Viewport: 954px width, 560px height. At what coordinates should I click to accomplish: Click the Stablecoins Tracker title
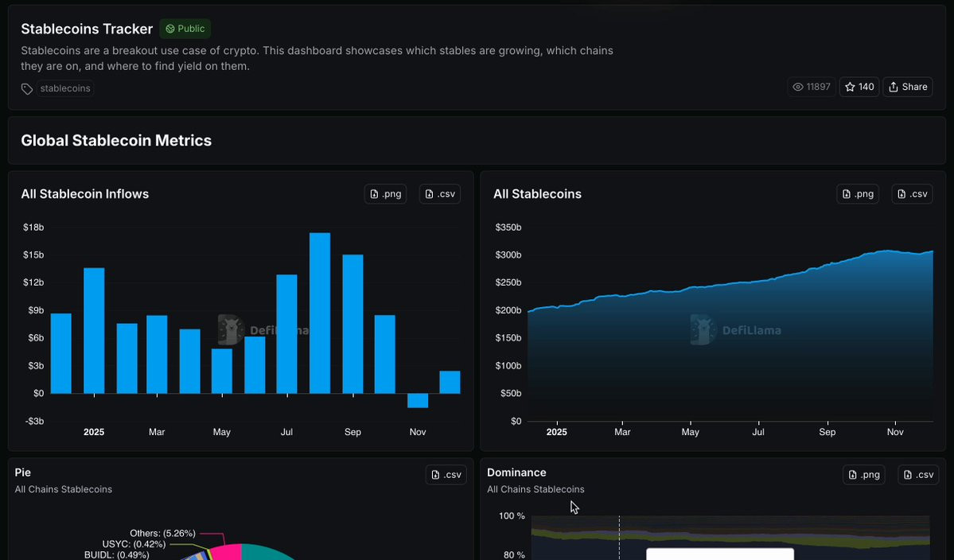tap(87, 29)
